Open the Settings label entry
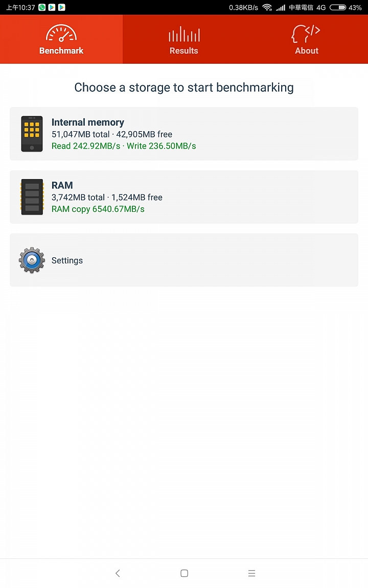 tap(67, 260)
